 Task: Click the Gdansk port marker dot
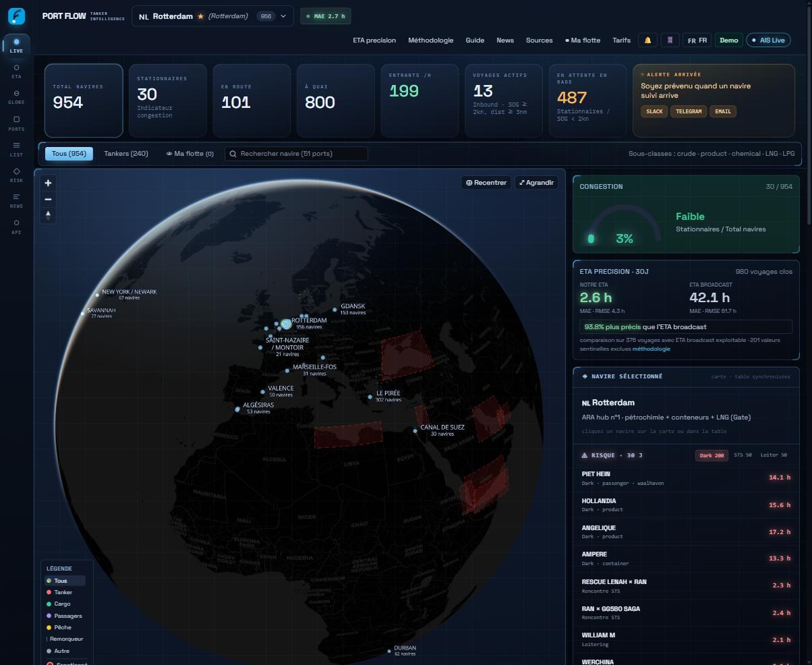pyautogui.click(x=335, y=310)
